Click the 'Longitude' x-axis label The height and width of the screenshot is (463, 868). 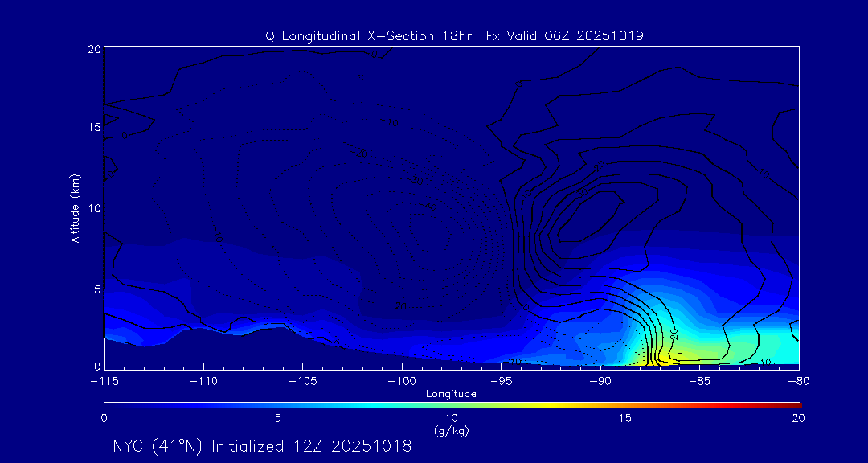(451, 394)
